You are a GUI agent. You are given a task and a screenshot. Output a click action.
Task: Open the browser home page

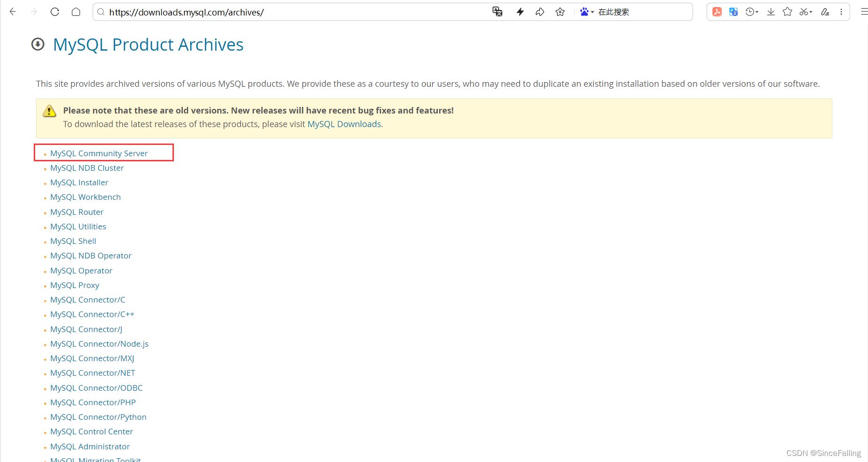point(76,12)
